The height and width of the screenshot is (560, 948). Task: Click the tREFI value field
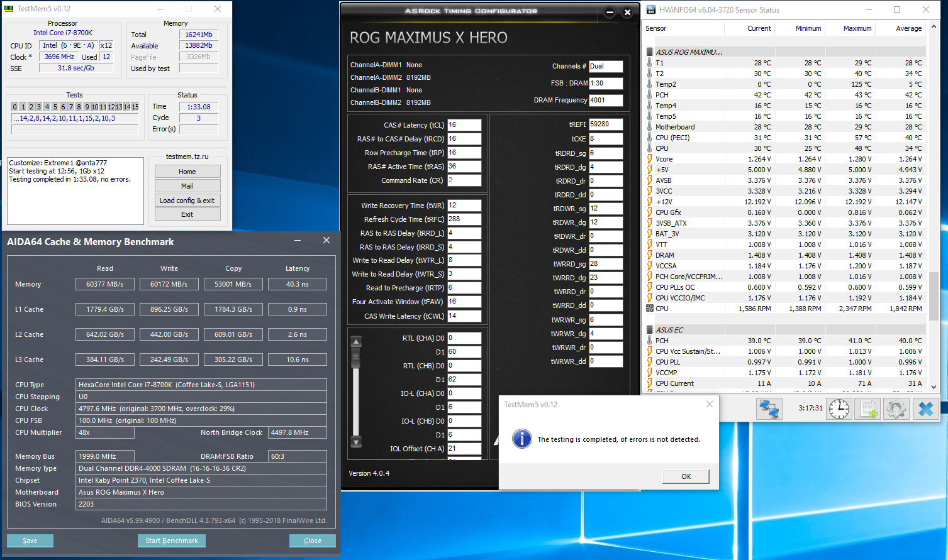606,124
